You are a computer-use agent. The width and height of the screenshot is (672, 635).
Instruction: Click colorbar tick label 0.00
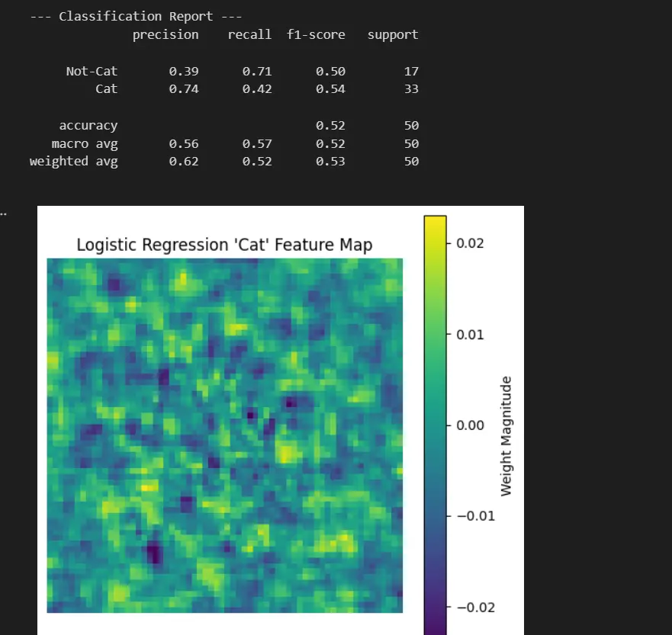click(x=470, y=425)
